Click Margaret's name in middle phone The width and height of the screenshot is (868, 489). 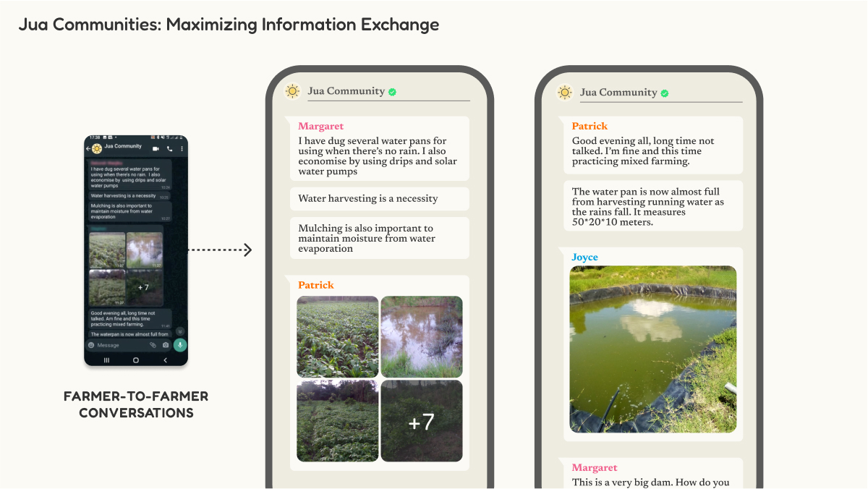coord(321,126)
